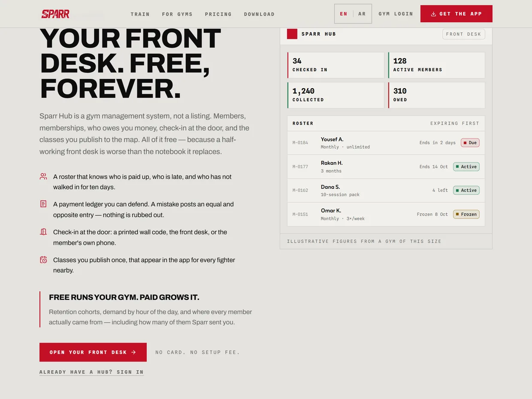Click the Sparr logo
This screenshot has width=532, height=399.
pos(55,14)
